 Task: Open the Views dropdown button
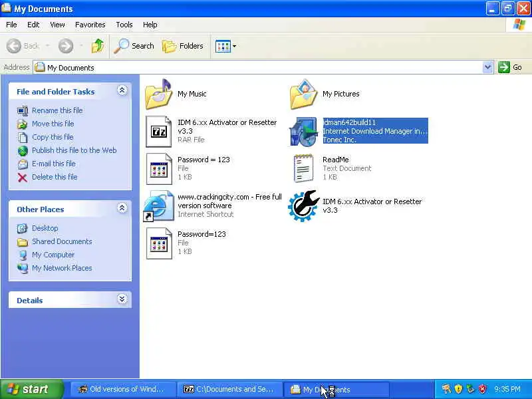(225, 46)
